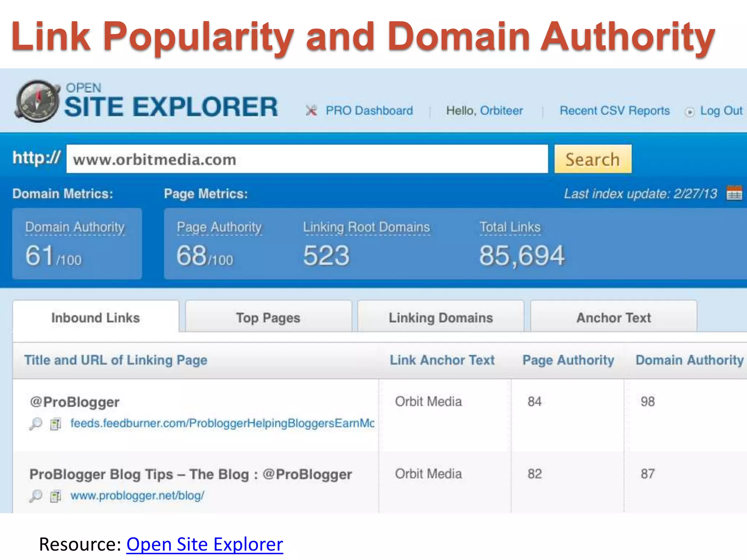
Task: Open the Linking Domains tab
Action: (441, 317)
